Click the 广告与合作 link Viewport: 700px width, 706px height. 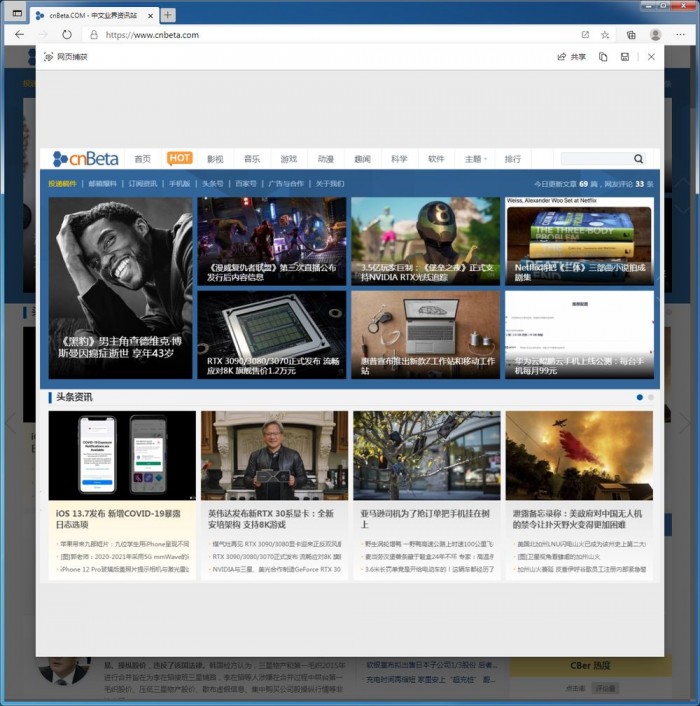[x=286, y=184]
